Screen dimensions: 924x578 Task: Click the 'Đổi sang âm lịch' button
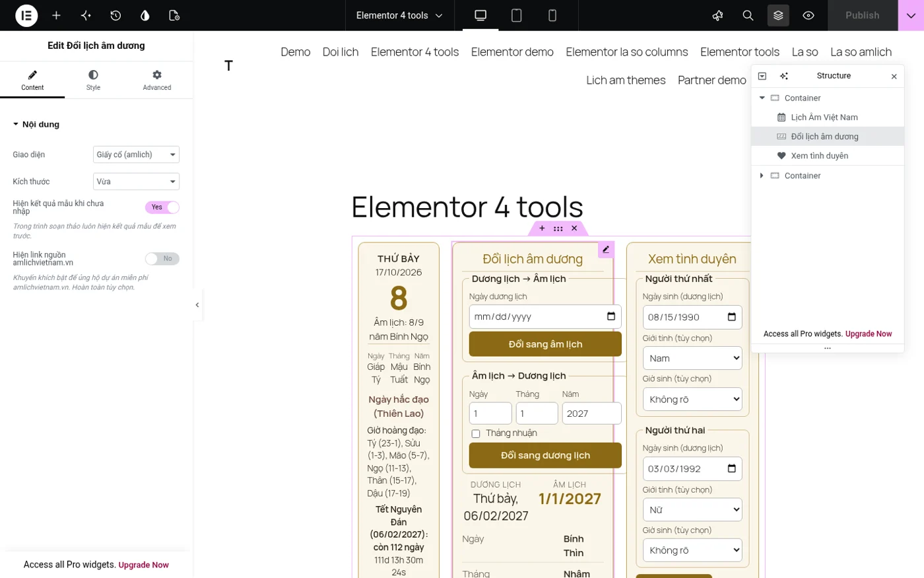(x=545, y=344)
